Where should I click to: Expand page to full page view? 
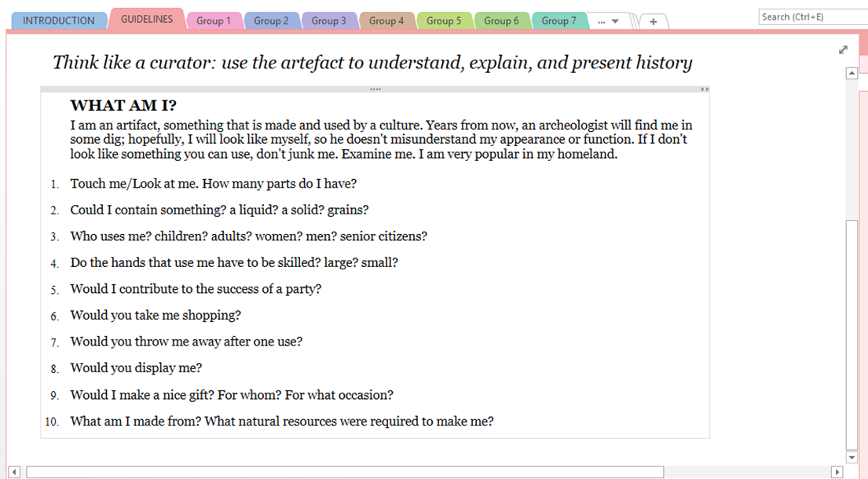tap(843, 49)
